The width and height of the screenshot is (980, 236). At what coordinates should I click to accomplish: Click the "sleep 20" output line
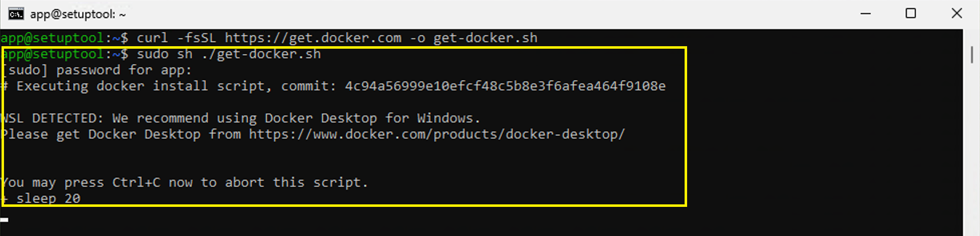pos(48,198)
